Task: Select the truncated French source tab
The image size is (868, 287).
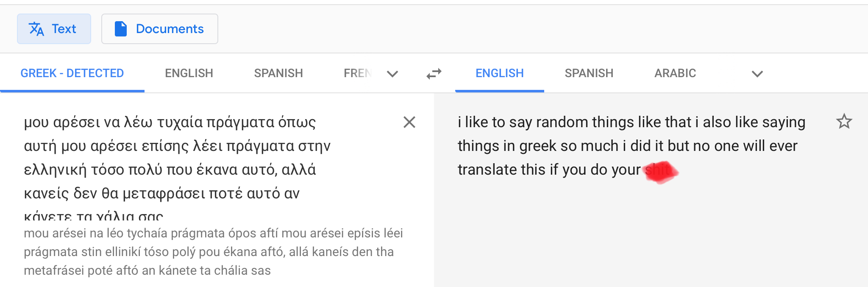Action: tap(357, 73)
